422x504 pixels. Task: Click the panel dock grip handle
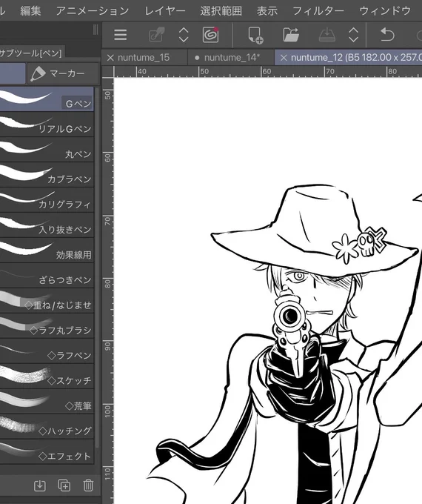pyautogui.click(x=96, y=30)
